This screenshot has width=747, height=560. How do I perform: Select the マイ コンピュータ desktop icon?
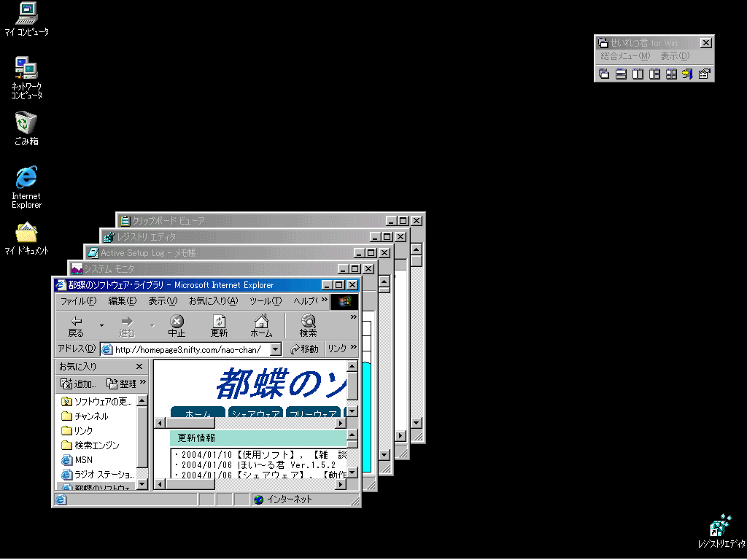(27, 19)
